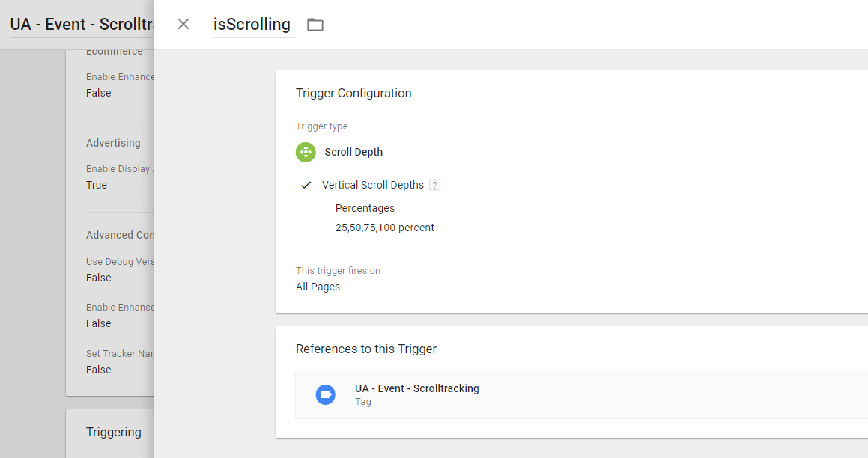Click the Vertical Scroll Depths help icon

point(434,185)
